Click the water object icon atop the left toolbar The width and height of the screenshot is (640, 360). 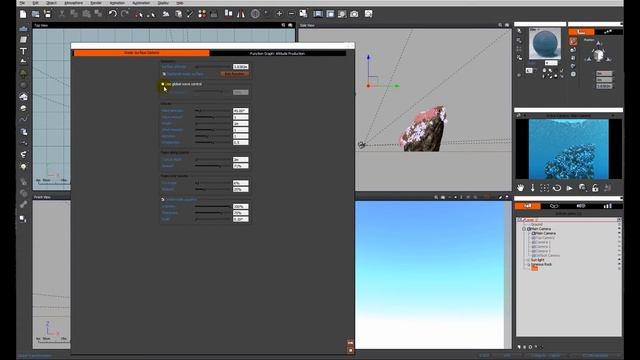click(23, 29)
